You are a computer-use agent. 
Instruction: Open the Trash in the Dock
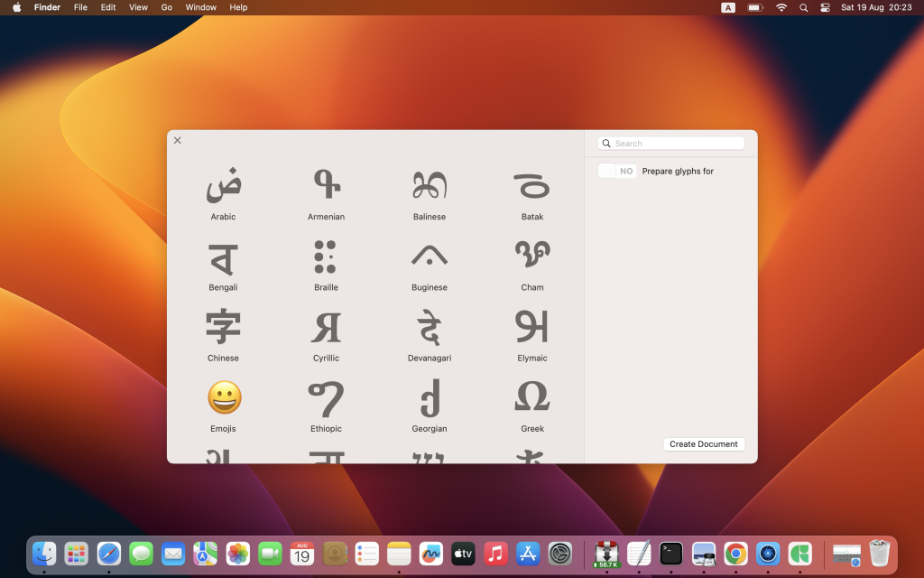879,554
